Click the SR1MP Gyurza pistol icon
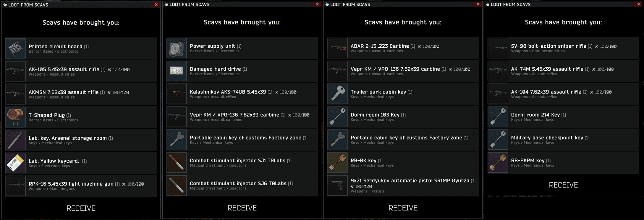This screenshot has width=644, height=220. pos(337,186)
